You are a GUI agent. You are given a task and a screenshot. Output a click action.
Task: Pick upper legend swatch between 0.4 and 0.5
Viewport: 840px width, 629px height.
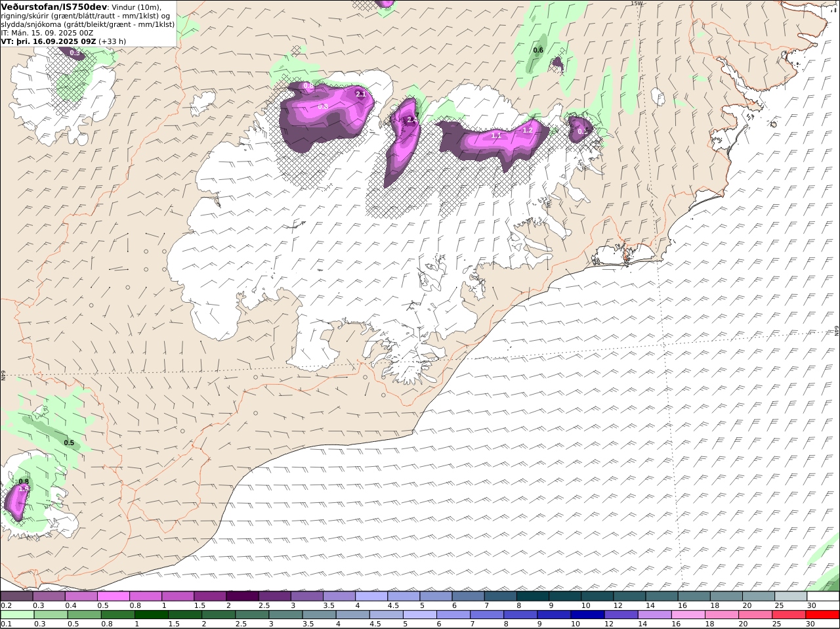(x=81, y=596)
